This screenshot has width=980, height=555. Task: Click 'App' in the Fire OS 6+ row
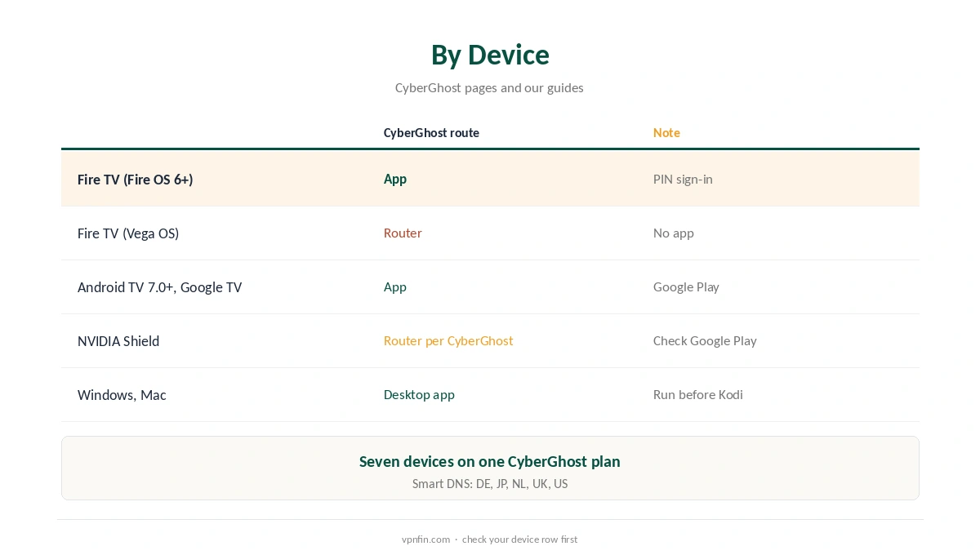(395, 179)
